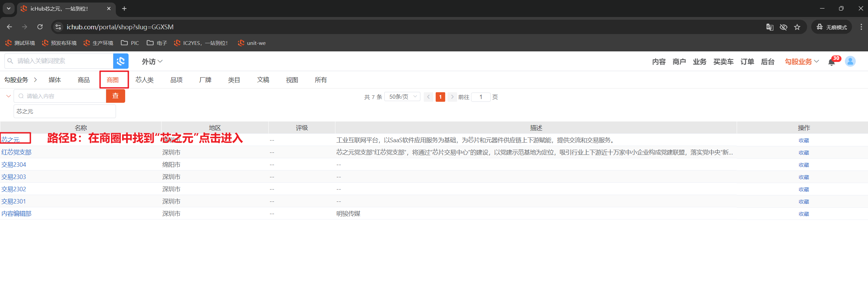This screenshot has height=293, width=868.
Task: Switch to the 芯人类 tab
Action: (145, 80)
